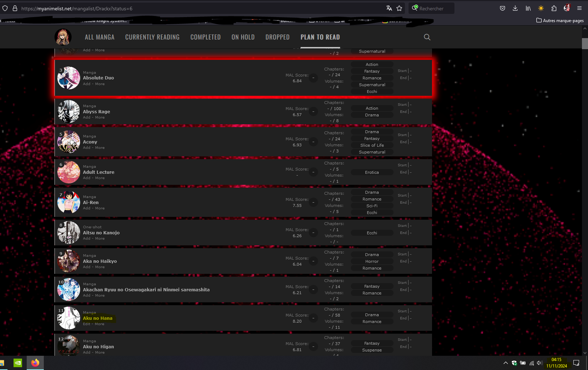Open the Wi-Fi network tray icon

532,363
